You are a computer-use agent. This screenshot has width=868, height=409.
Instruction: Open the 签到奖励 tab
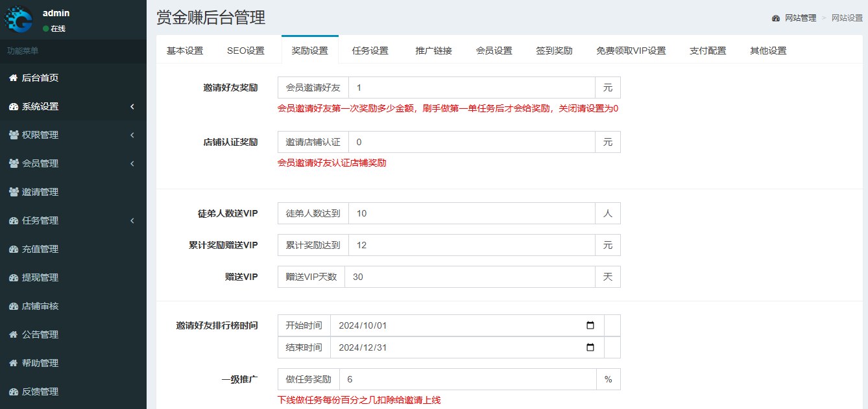[555, 49]
